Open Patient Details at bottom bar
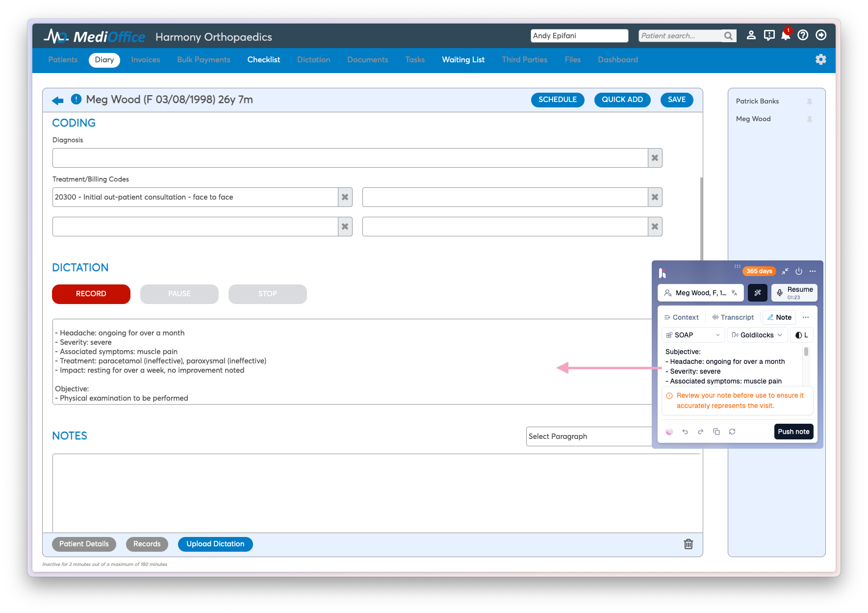The image size is (868, 613). coord(84,544)
